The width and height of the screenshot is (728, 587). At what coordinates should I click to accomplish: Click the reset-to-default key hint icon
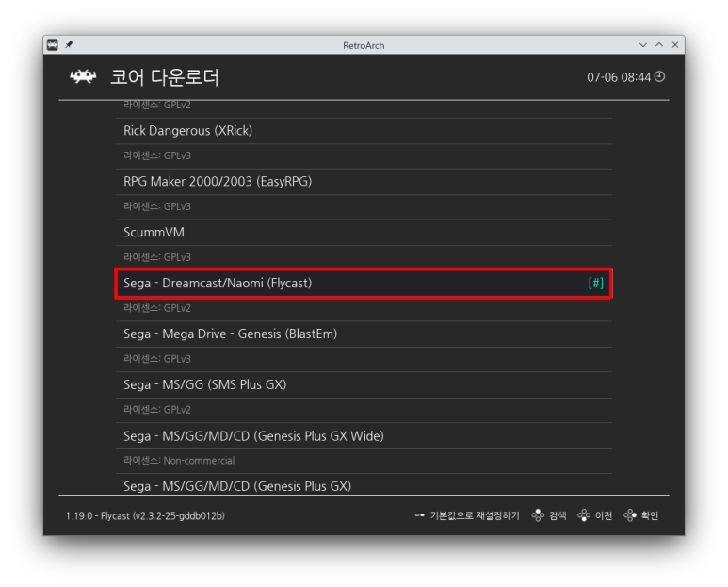pyautogui.click(x=420, y=515)
